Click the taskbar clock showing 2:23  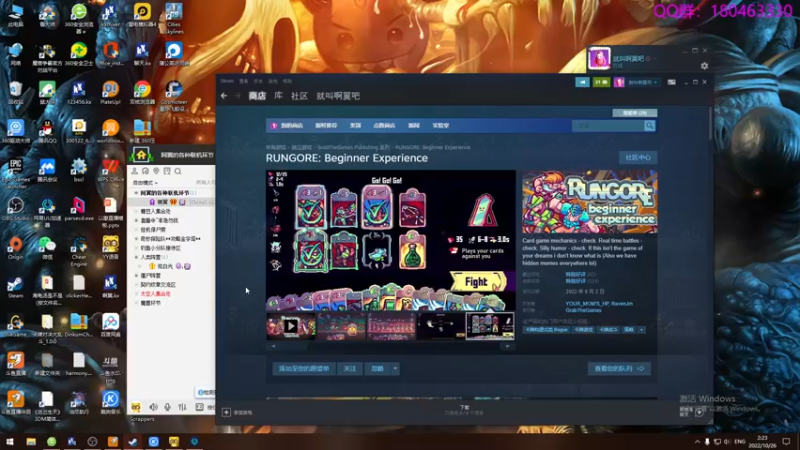762,441
